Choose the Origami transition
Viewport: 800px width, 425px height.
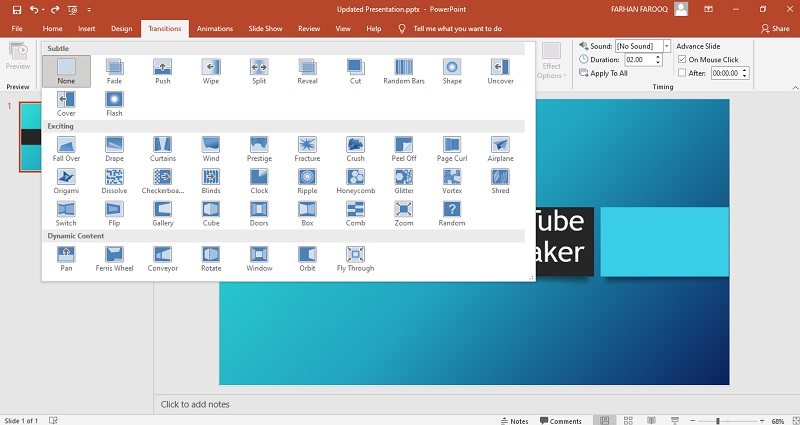point(66,181)
